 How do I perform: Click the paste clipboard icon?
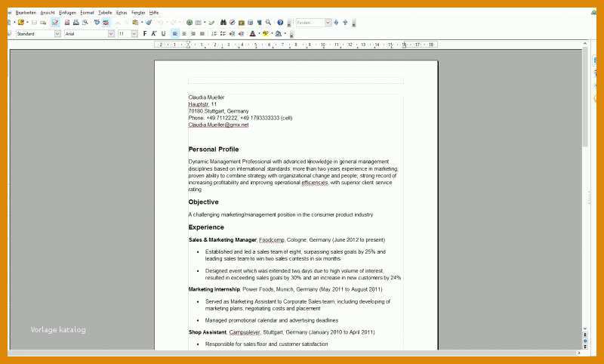[x=135, y=23]
